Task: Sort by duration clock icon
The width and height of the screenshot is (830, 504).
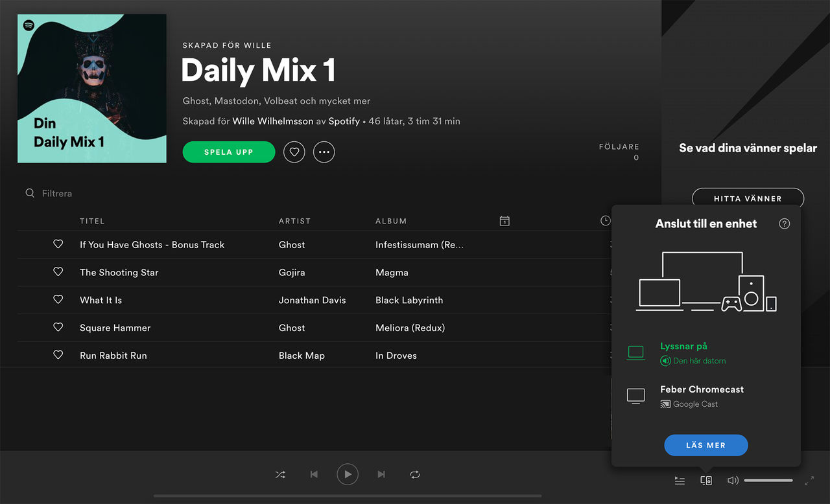Action: 606,221
